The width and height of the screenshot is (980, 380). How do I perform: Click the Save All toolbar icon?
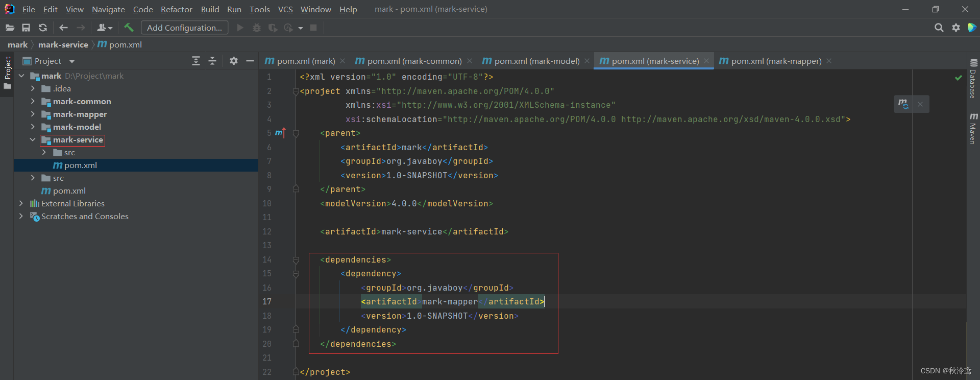pyautogui.click(x=26, y=28)
